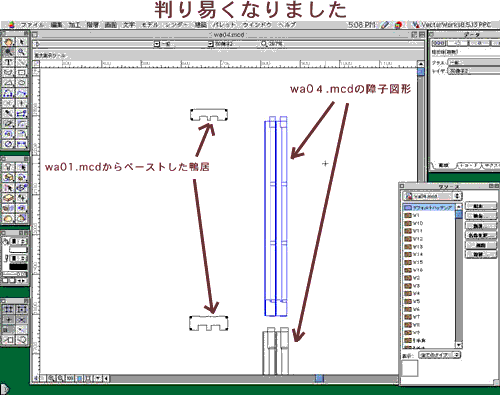Click the first button in resources palette
Screen dimensions: 500x395
coord(481,206)
